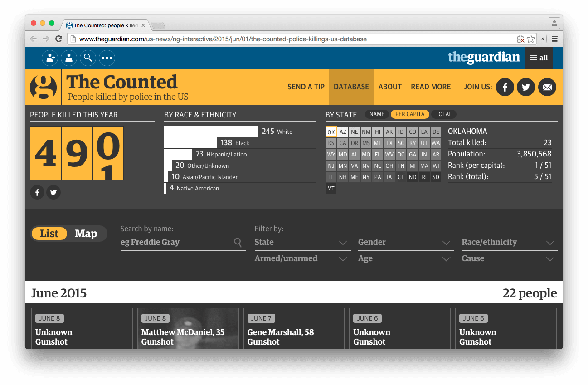This screenshot has height=385, width=588.
Task: Open the three-dots more options icon
Action: [x=107, y=58]
